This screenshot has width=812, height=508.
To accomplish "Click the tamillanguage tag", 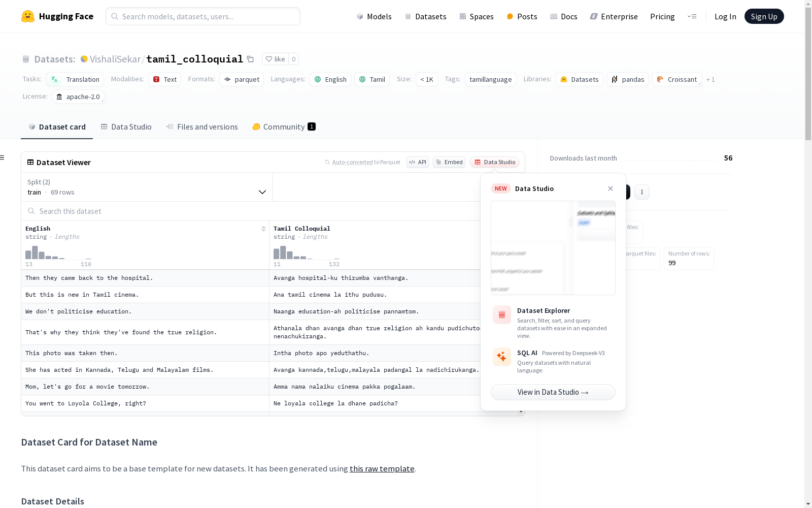I will (x=491, y=79).
